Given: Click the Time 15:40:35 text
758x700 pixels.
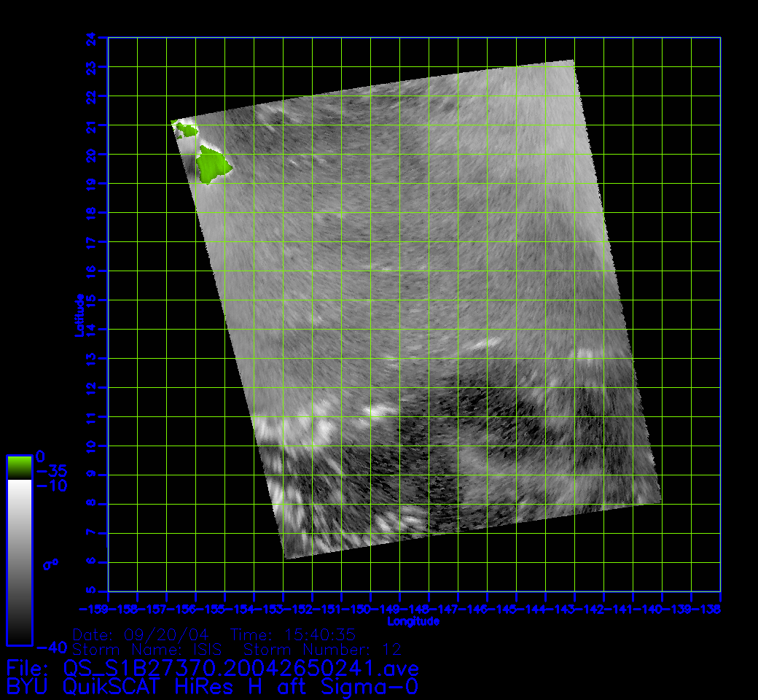Looking at the screenshot, I should [x=293, y=634].
